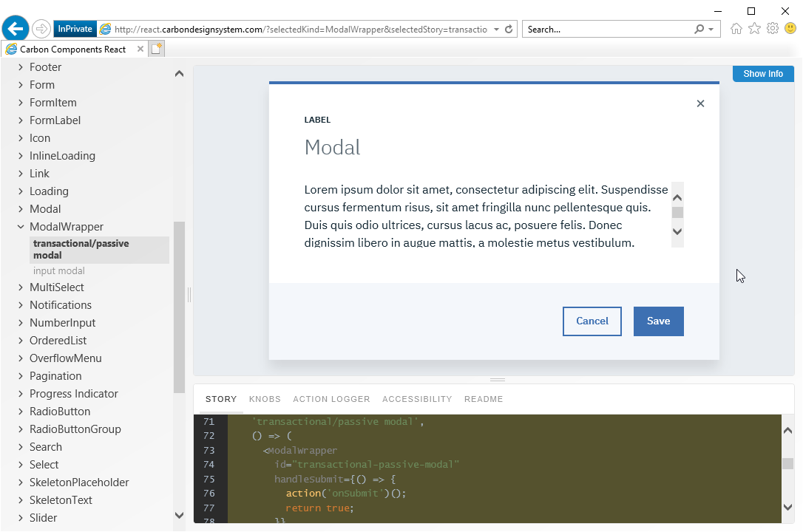The width and height of the screenshot is (803, 532).
Task: Open the ACCESSIBILITY tab
Action: (x=417, y=399)
